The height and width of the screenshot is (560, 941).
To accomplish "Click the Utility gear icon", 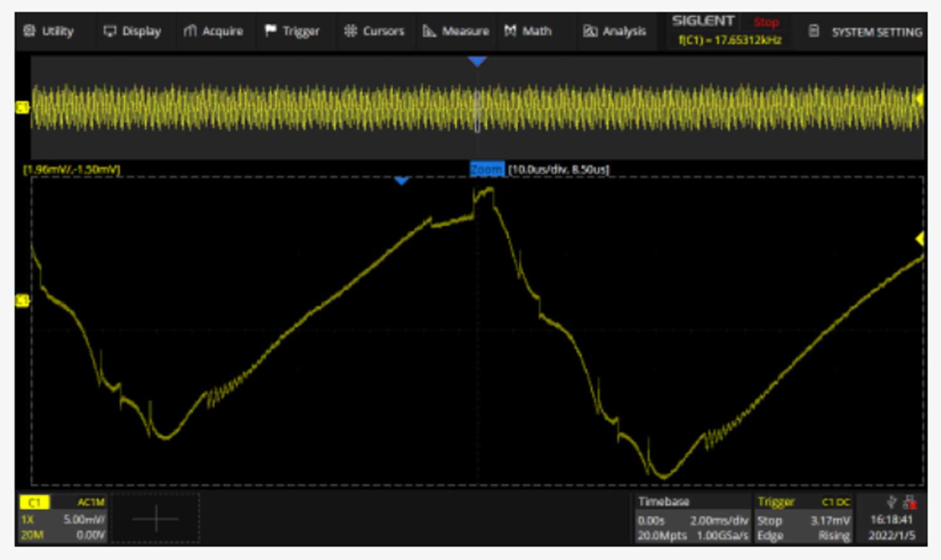I will (29, 31).
